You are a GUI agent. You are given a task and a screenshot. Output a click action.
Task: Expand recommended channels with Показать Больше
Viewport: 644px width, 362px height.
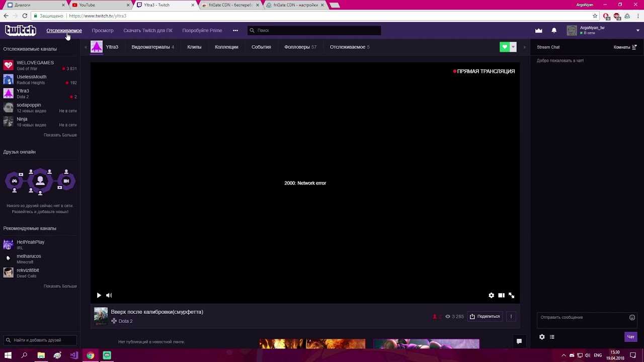click(60, 286)
